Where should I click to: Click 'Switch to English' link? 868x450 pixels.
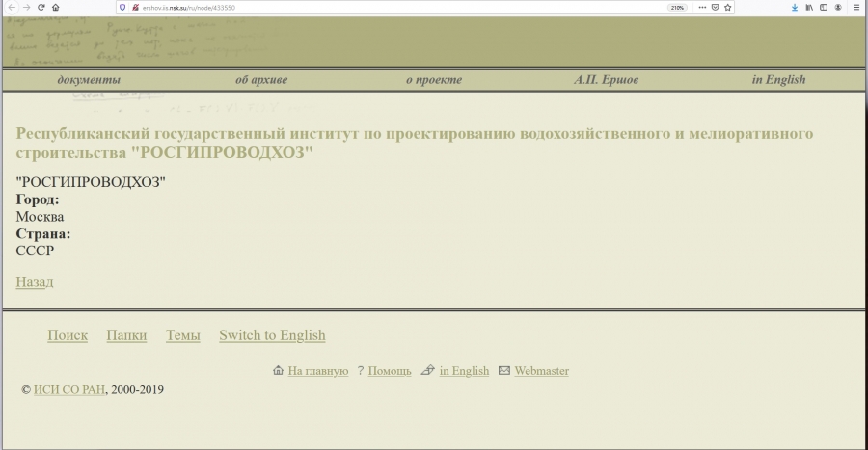click(x=272, y=335)
